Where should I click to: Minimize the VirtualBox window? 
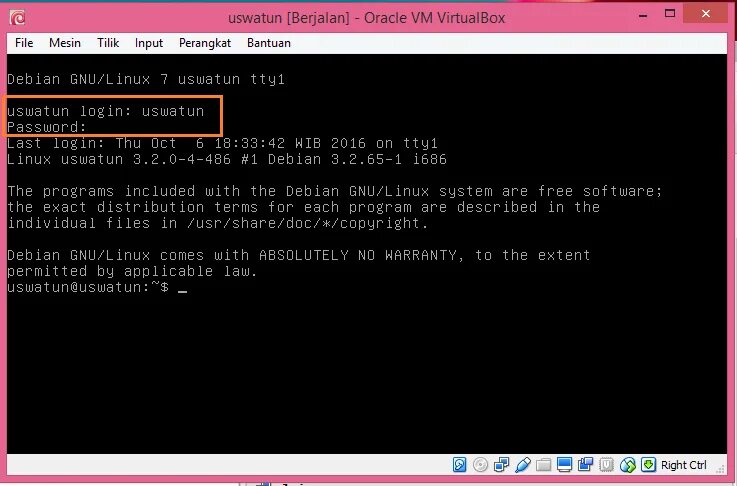tap(643, 15)
